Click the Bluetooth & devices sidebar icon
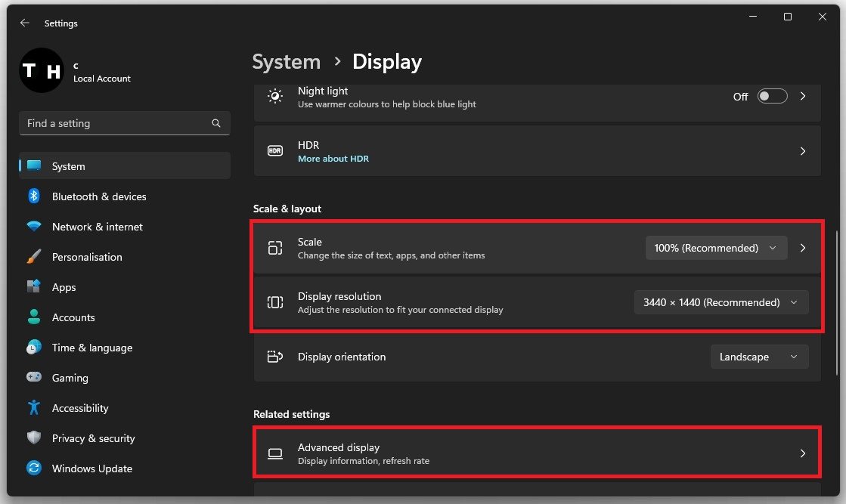 coord(34,196)
